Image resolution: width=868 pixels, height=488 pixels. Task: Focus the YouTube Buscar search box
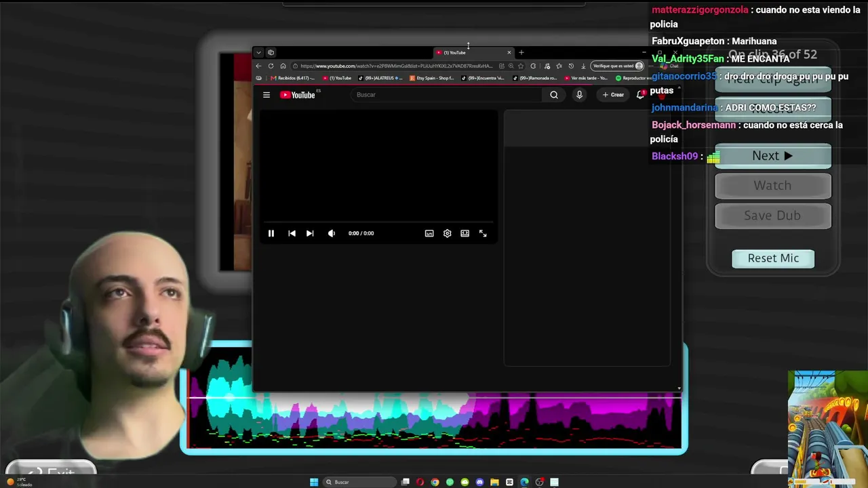[x=448, y=95]
